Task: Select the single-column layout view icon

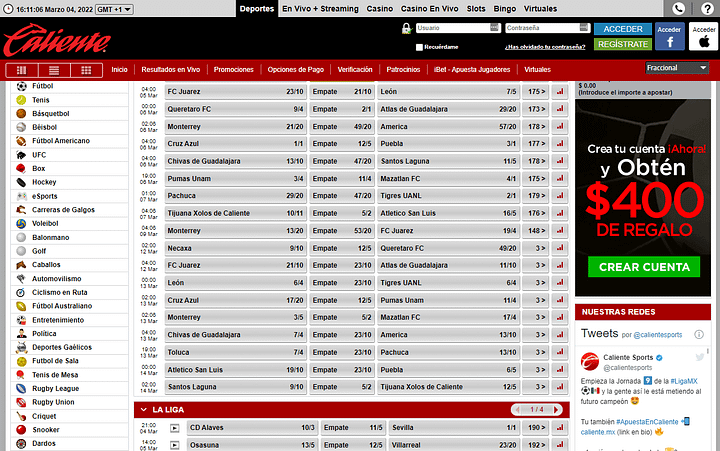Action: [x=22, y=70]
